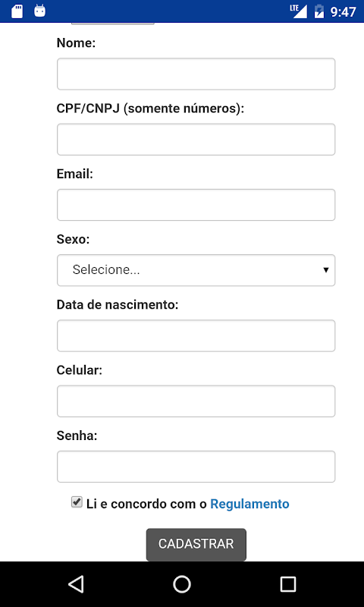The image size is (364, 607).
Task: Focus the Data de nascimento field
Action: click(196, 335)
